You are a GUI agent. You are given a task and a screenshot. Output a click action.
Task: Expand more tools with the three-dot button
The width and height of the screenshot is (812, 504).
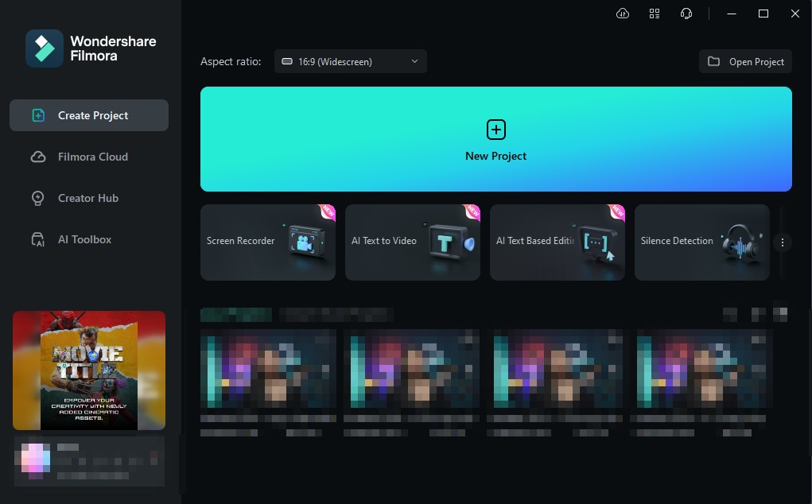(783, 242)
